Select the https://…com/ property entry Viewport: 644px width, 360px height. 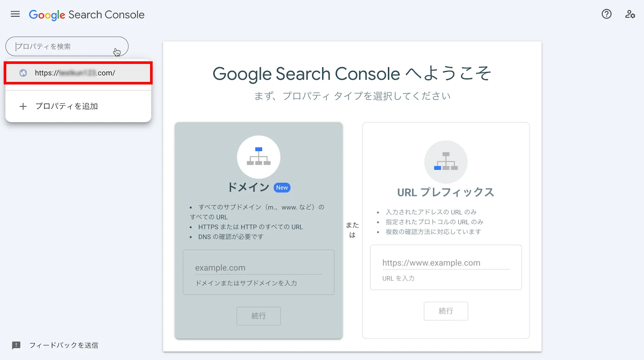click(x=78, y=73)
